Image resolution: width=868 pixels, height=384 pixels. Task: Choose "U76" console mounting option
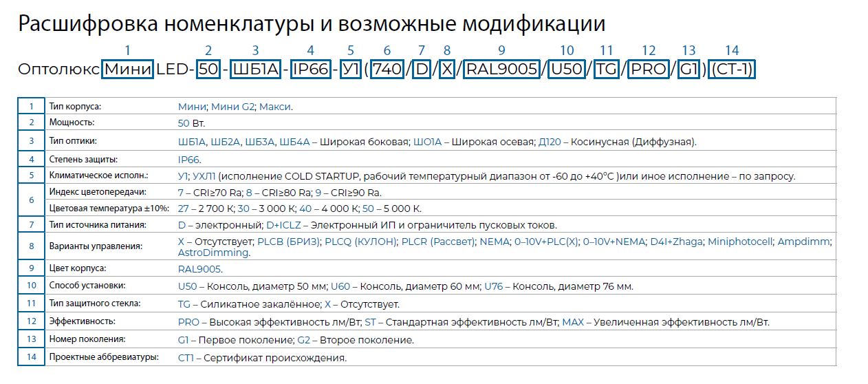[x=496, y=286]
